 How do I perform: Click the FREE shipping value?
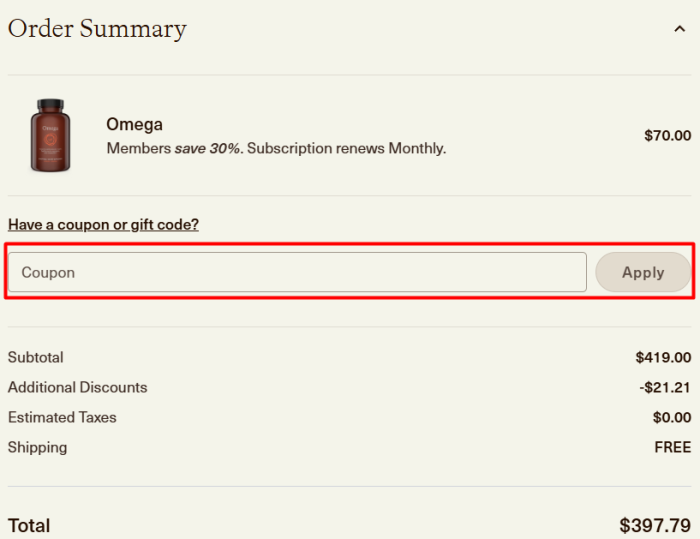pyautogui.click(x=672, y=447)
